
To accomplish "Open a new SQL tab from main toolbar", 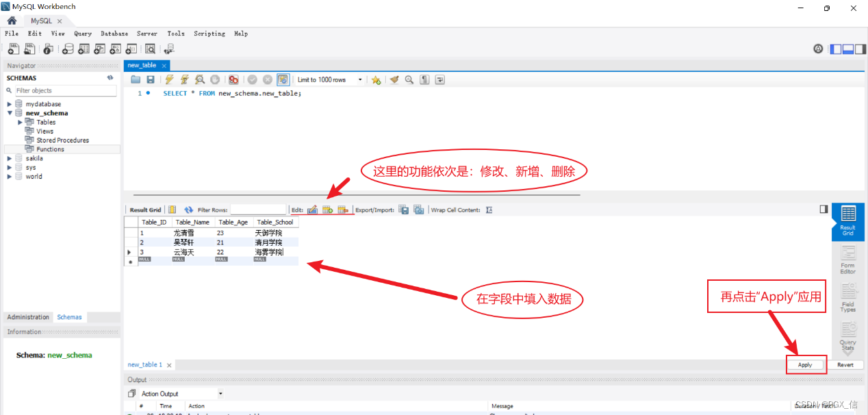I will 14,49.
